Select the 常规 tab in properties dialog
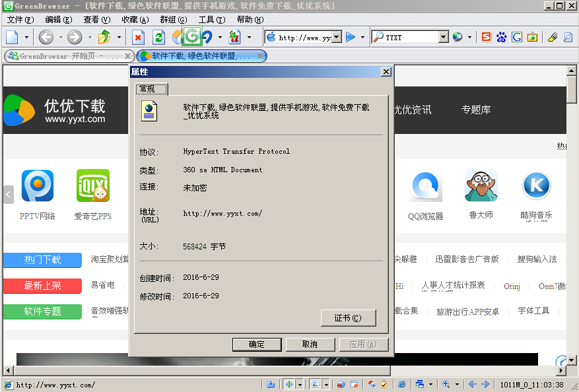The height and width of the screenshot is (392, 579). 151,89
